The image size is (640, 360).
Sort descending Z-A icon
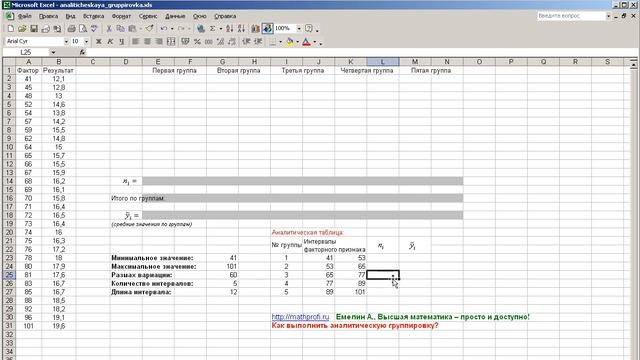242,29
